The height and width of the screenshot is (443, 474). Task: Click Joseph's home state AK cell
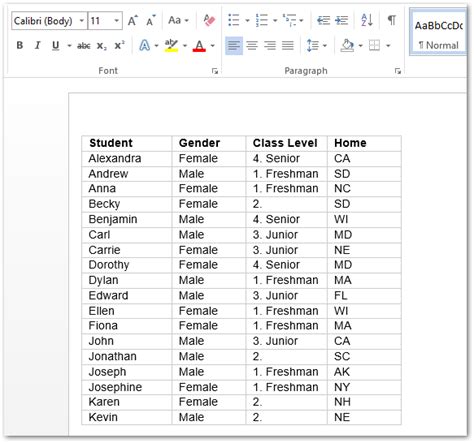click(x=364, y=372)
